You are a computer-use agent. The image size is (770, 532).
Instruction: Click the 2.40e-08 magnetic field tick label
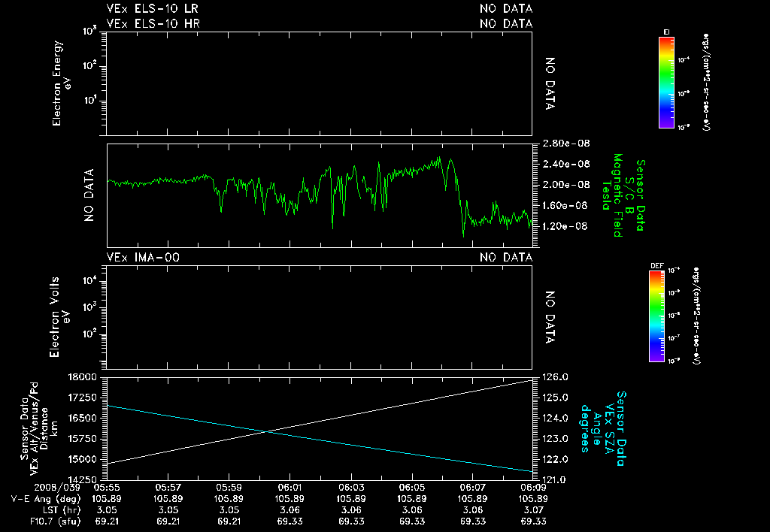click(566, 164)
